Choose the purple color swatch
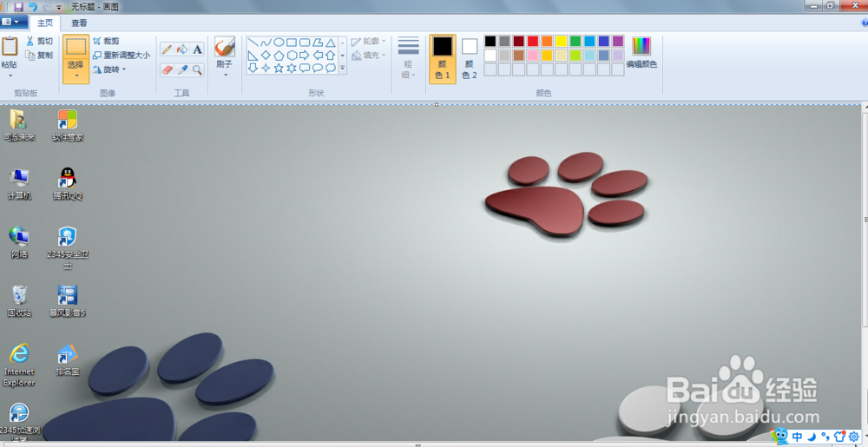The width and height of the screenshot is (868, 447). point(618,41)
